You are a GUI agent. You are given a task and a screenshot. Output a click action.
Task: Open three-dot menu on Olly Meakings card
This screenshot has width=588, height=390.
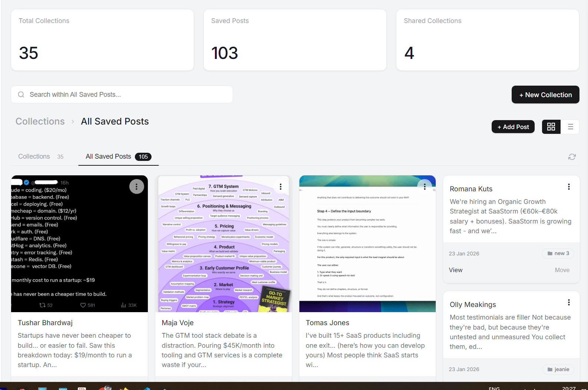tap(569, 303)
